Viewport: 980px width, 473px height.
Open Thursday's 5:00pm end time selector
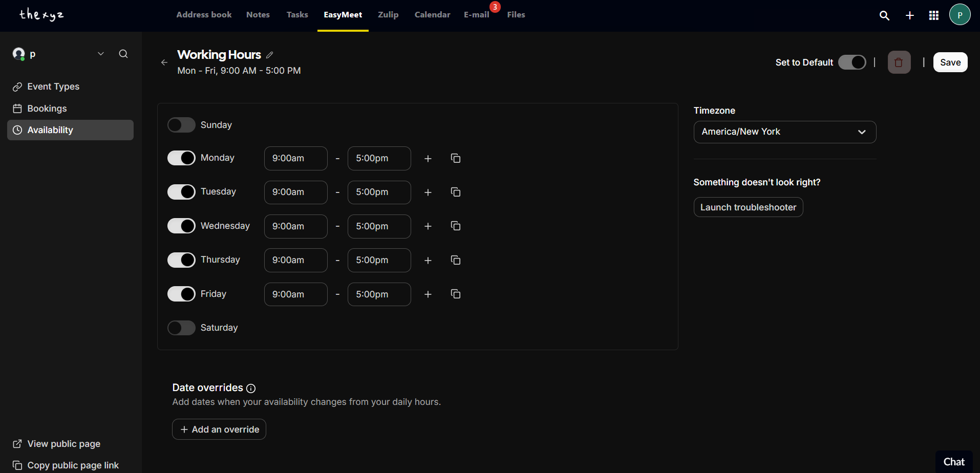click(x=379, y=260)
